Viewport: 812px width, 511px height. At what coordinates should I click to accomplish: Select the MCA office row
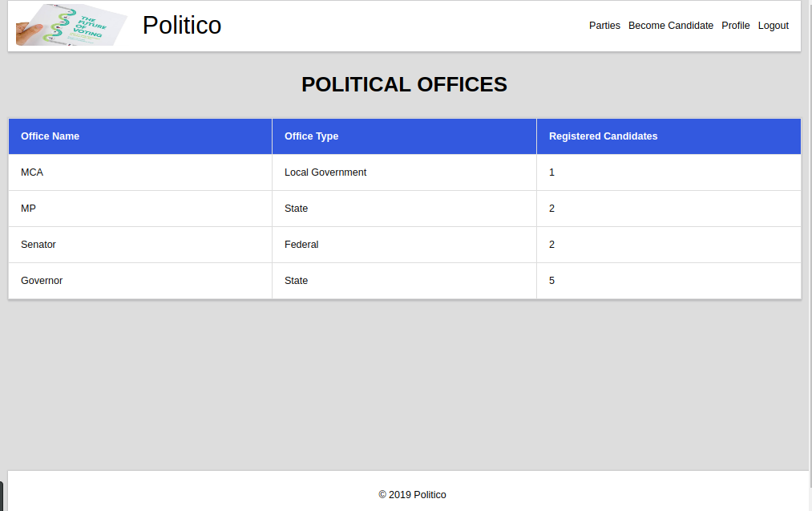(x=405, y=172)
